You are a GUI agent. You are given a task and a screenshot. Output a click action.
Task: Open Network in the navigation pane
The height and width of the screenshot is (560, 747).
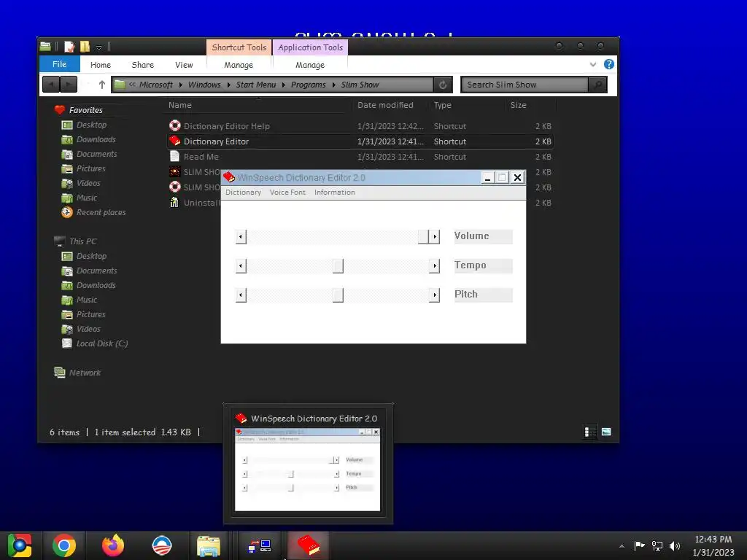pyautogui.click(x=85, y=373)
